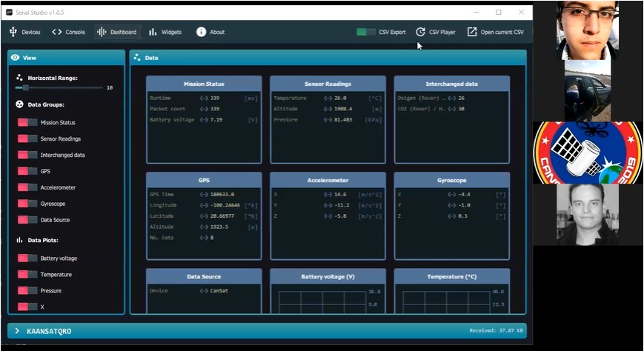Toggle the CSV Export switch
Screen dimensions: 644x351
365,32
